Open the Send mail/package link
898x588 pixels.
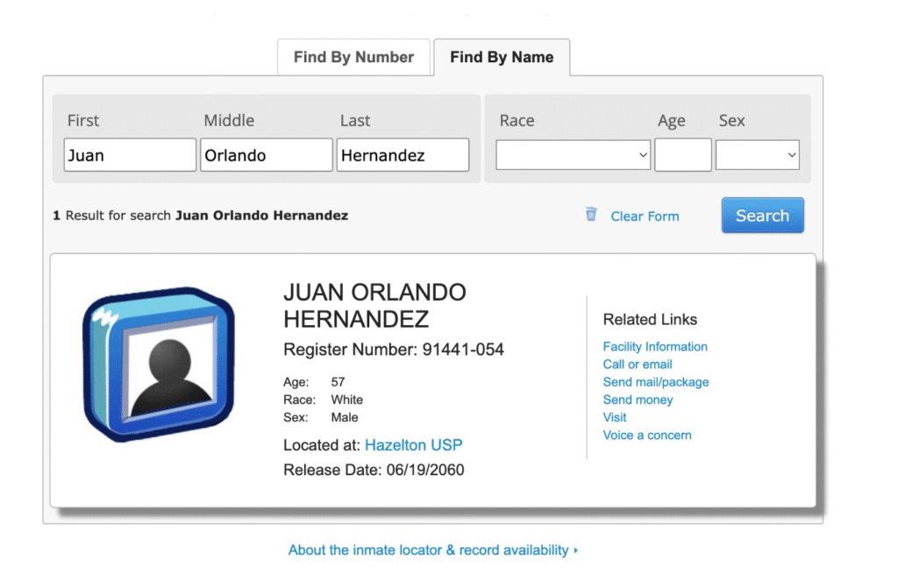click(656, 382)
